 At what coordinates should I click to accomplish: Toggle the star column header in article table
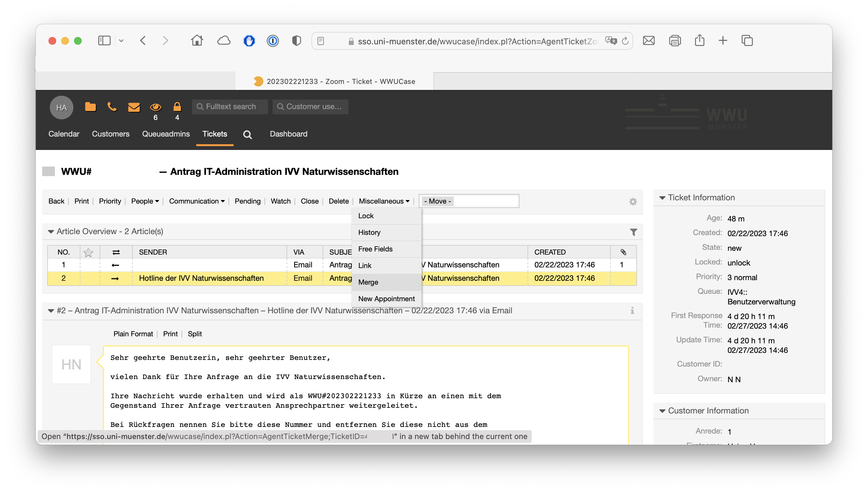click(x=88, y=252)
